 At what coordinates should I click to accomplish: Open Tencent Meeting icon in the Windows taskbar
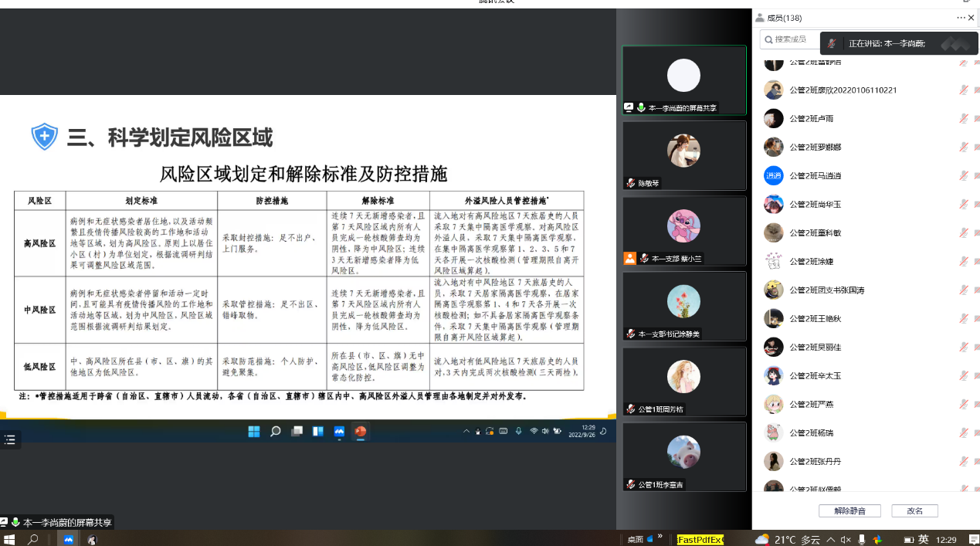(69, 540)
